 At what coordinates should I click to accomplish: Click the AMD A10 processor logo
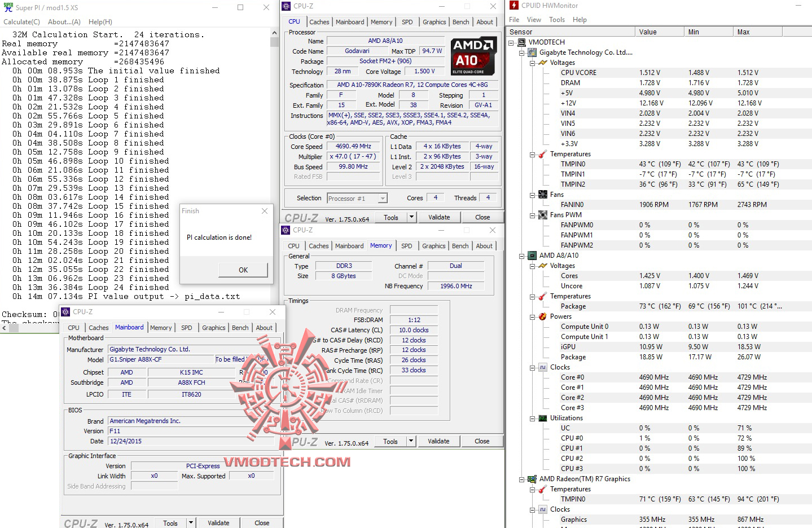pos(473,56)
